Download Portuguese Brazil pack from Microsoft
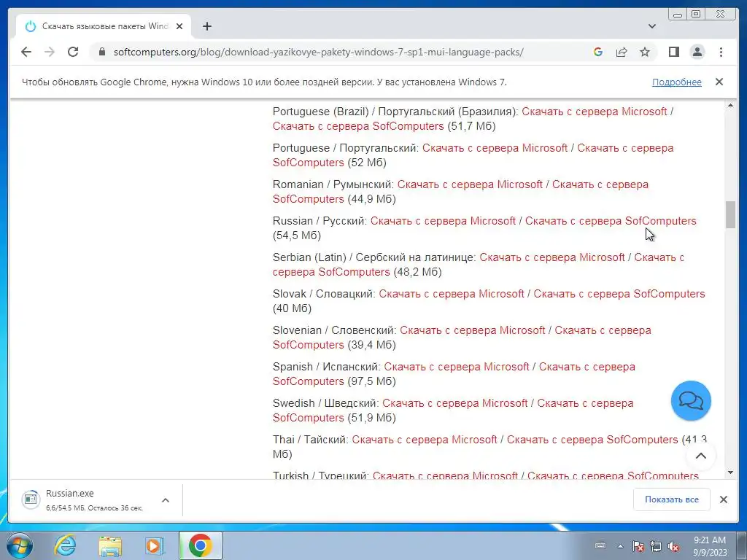The height and width of the screenshot is (560, 747). 594,112
